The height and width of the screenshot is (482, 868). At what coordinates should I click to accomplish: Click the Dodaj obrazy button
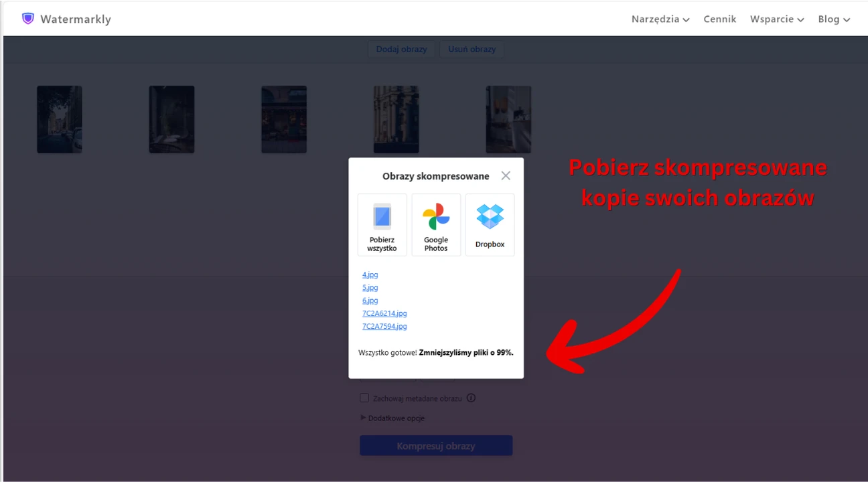[x=402, y=49]
